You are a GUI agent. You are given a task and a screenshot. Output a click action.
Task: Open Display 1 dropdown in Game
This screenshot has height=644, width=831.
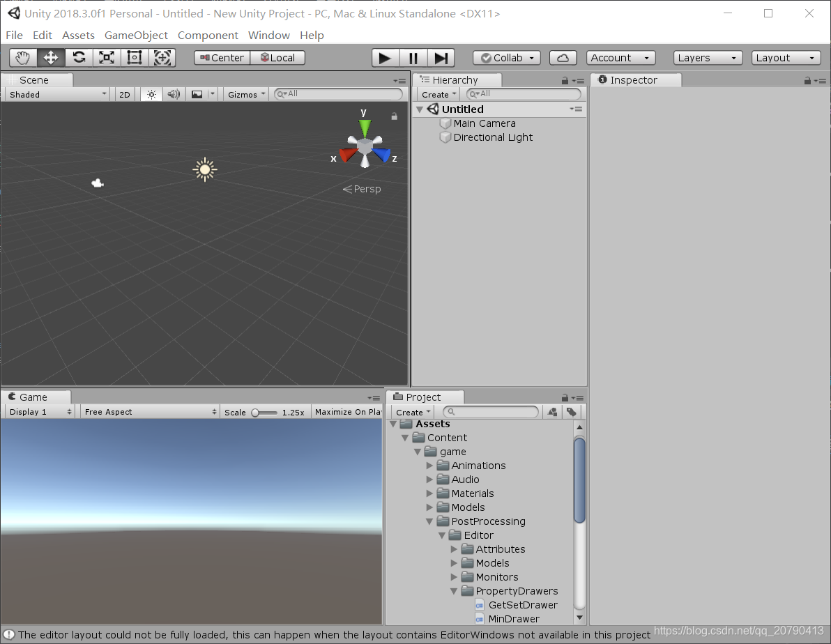pos(40,412)
